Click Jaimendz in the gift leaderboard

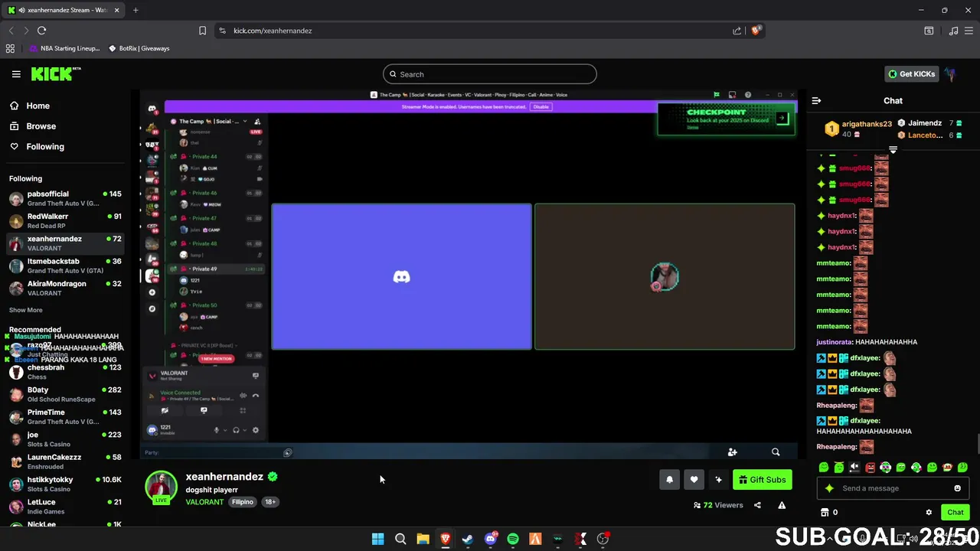point(925,123)
